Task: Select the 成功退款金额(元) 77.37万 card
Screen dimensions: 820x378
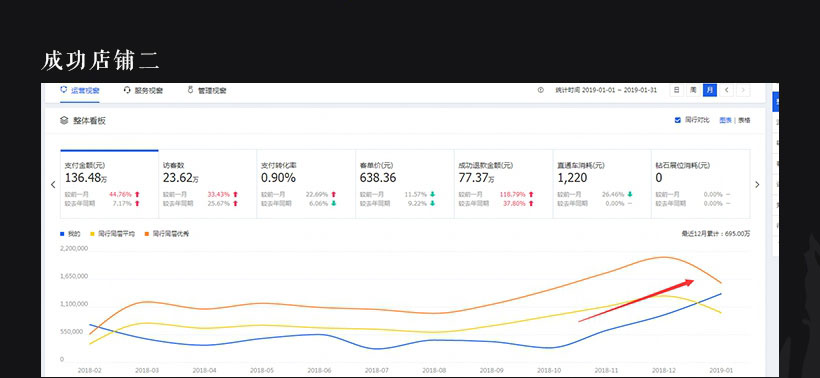Action: coord(503,184)
